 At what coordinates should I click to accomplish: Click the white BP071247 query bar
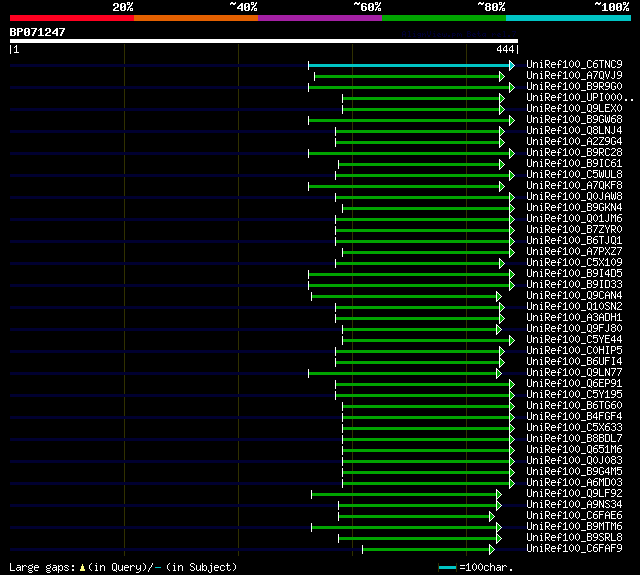click(264, 41)
